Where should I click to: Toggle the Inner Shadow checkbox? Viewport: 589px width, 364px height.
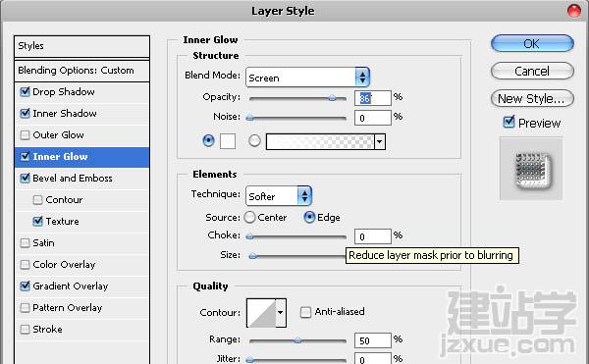[x=25, y=114]
